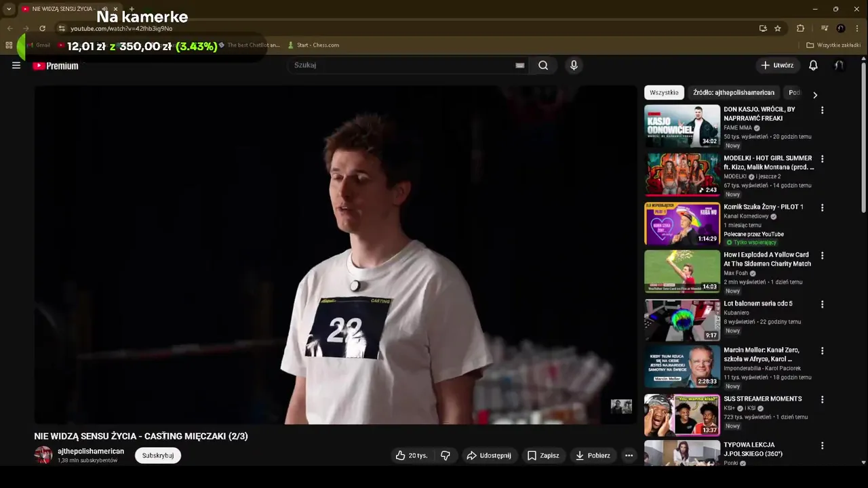Open options for Lot balonem seria

(822, 304)
